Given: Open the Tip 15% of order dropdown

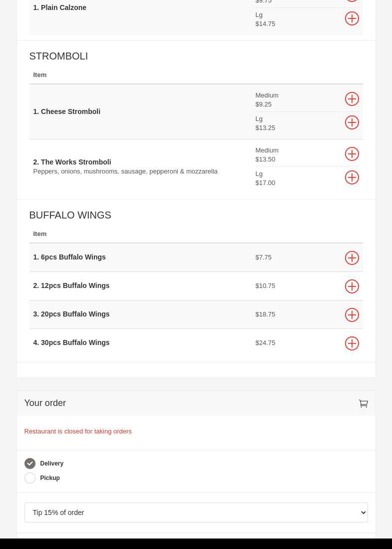Looking at the screenshot, I should pos(196,512).
